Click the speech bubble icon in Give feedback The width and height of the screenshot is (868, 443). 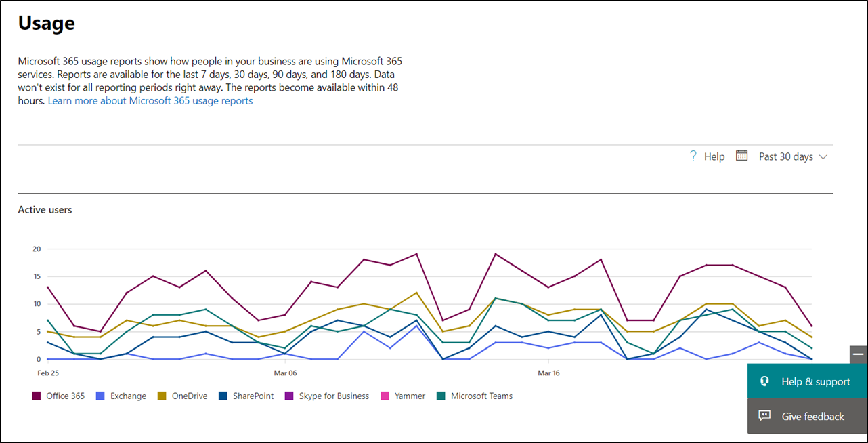pyautogui.click(x=764, y=416)
